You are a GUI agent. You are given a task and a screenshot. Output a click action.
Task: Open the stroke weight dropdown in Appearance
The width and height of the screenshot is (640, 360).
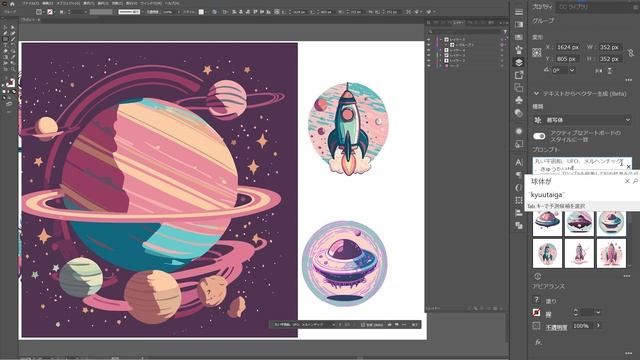[x=598, y=313]
